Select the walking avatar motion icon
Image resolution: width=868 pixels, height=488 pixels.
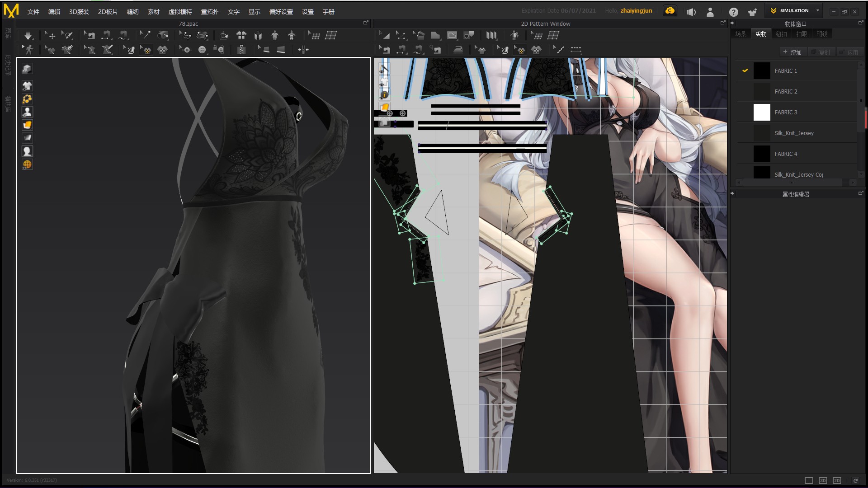(28, 50)
